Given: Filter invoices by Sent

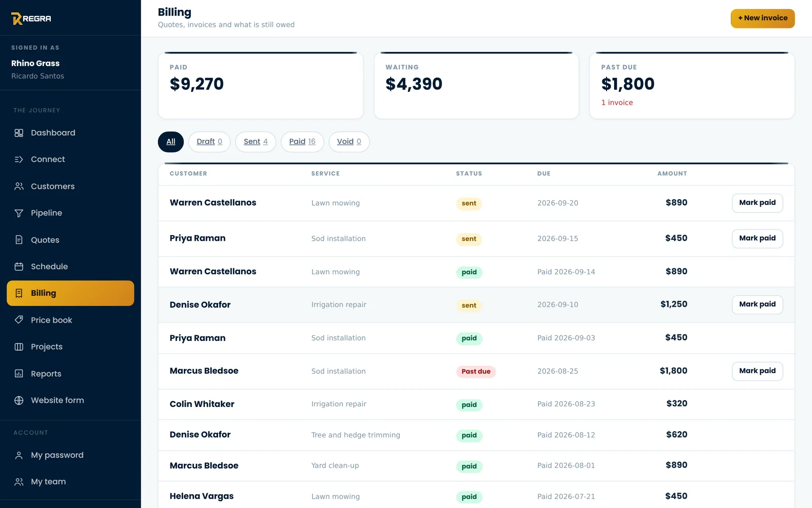Looking at the screenshot, I should (255, 142).
